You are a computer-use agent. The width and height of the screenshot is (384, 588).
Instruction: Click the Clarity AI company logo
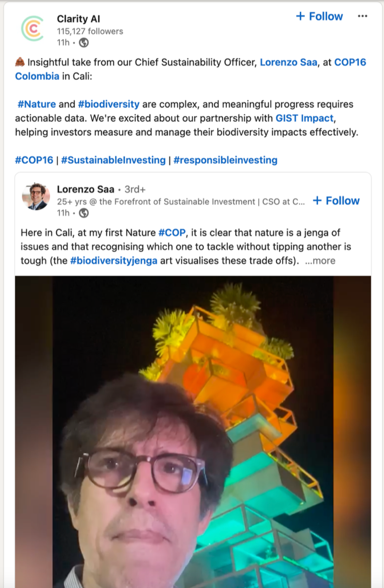(x=32, y=29)
